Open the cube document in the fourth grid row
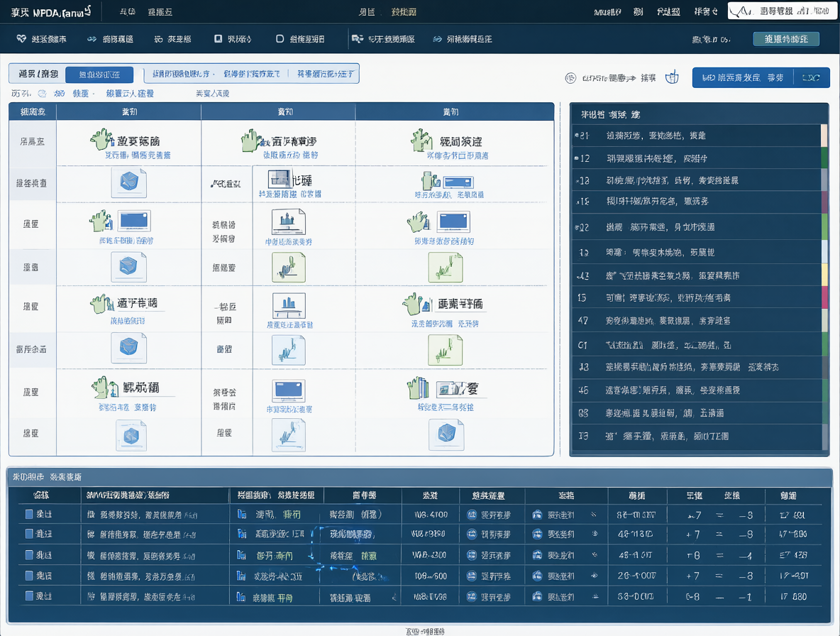The image size is (840, 636). pos(128,266)
